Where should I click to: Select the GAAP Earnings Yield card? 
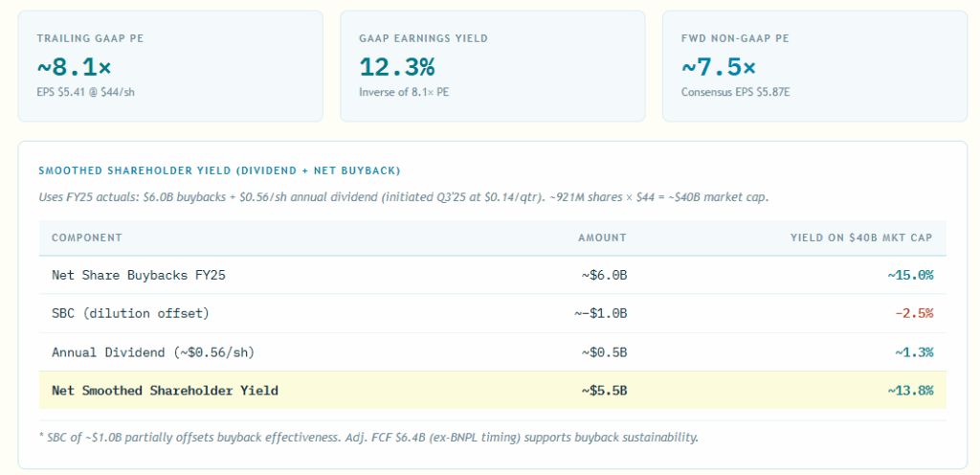pos(492,66)
